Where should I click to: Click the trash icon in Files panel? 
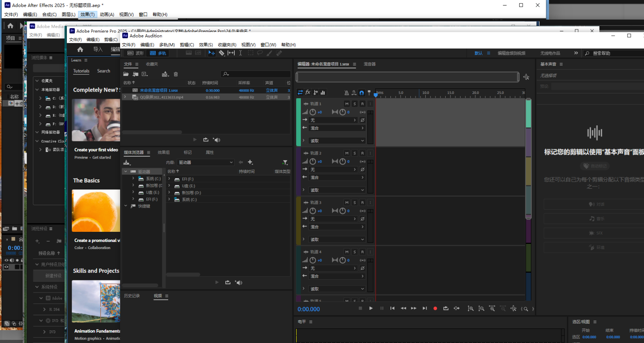pyautogui.click(x=176, y=74)
